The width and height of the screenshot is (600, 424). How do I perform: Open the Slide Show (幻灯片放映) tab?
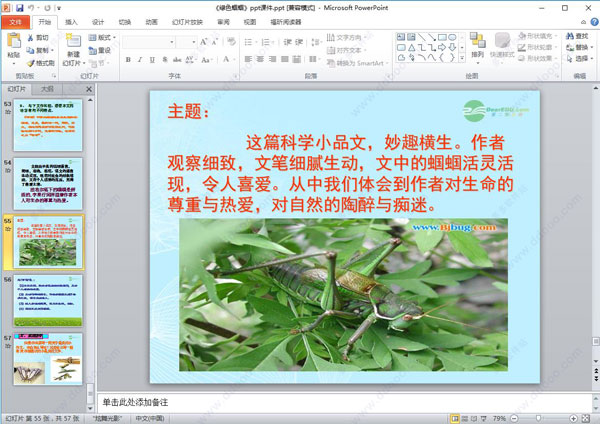(188, 22)
